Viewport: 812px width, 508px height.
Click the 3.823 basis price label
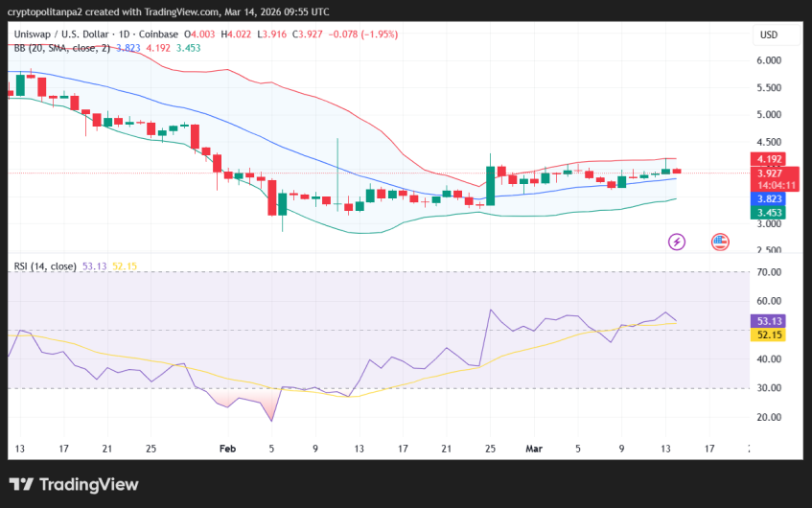[769, 198]
